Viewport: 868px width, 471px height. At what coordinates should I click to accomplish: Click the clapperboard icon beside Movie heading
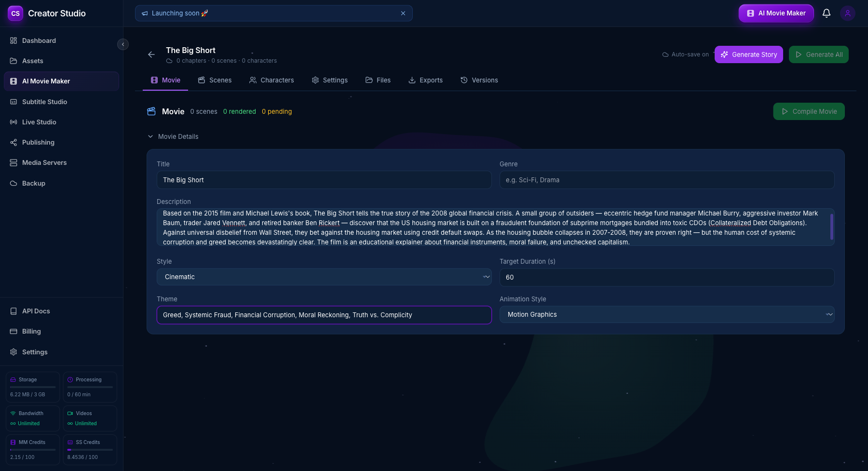tap(151, 111)
